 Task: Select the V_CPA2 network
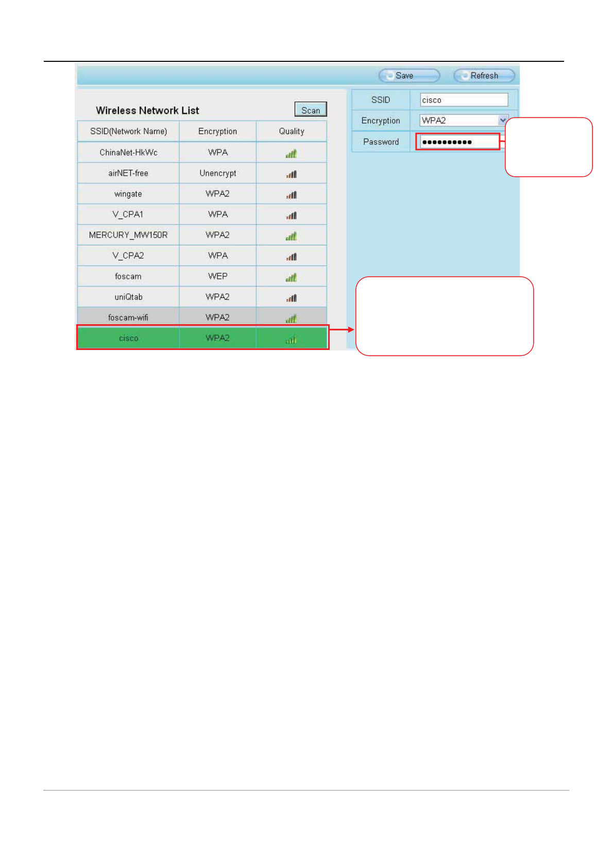(x=202, y=256)
